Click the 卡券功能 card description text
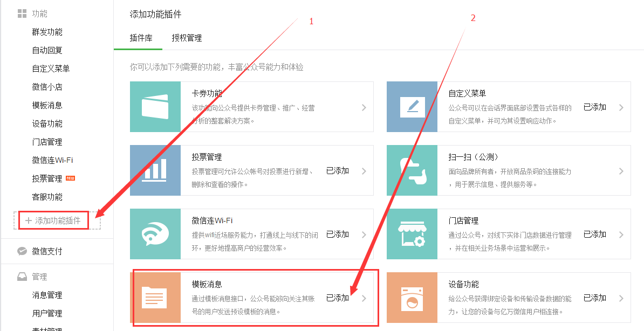 pyautogui.click(x=254, y=115)
